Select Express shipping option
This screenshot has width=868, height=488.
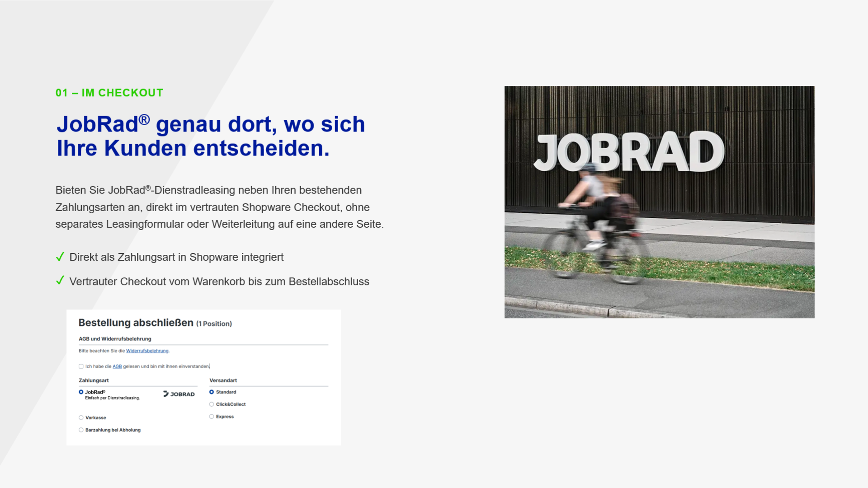click(212, 417)
